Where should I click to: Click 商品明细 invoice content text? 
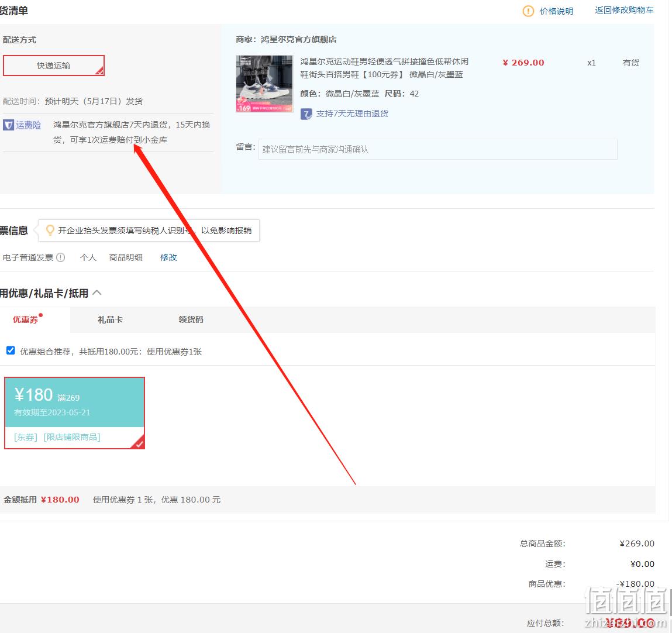(126, 257)
